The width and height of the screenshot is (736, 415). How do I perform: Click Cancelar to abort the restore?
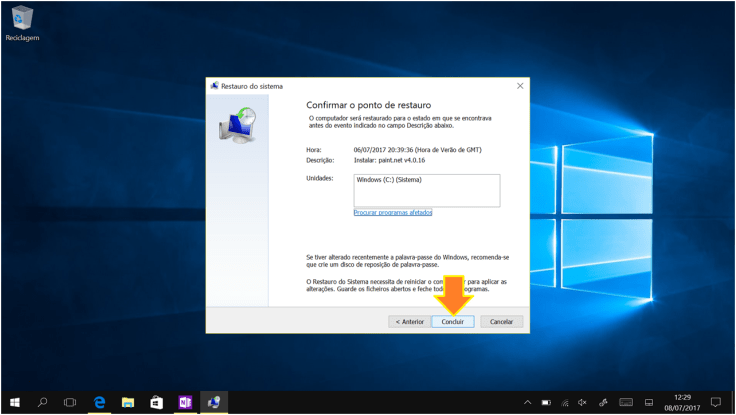[501, 322]
